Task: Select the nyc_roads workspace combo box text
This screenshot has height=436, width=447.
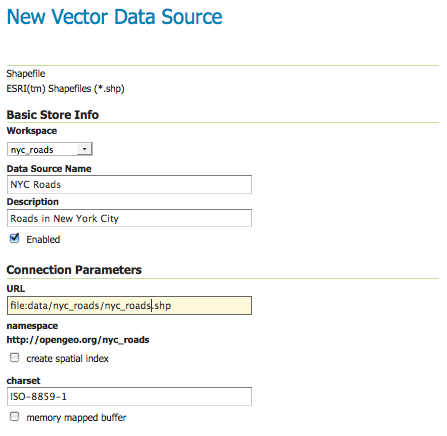Action: (32, 150)
